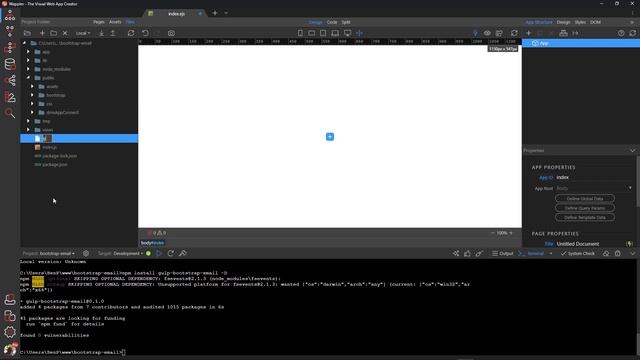640x360 pixels.
Task: Click the page Title input field
Action: click(x=590, y=244)
